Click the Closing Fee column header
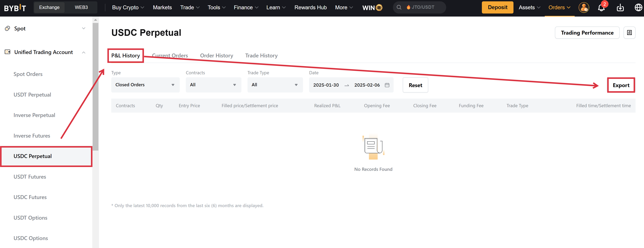 tap(425, 106)
